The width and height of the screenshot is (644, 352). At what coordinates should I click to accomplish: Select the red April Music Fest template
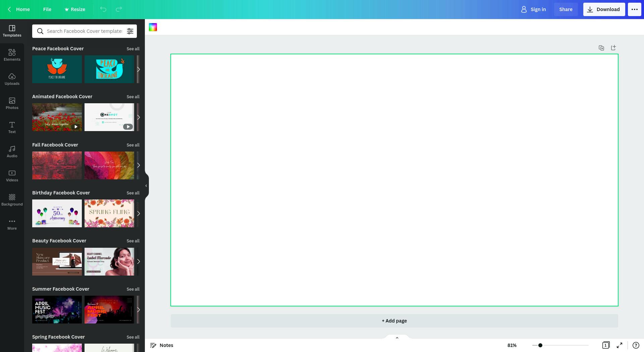click(109, 310)
